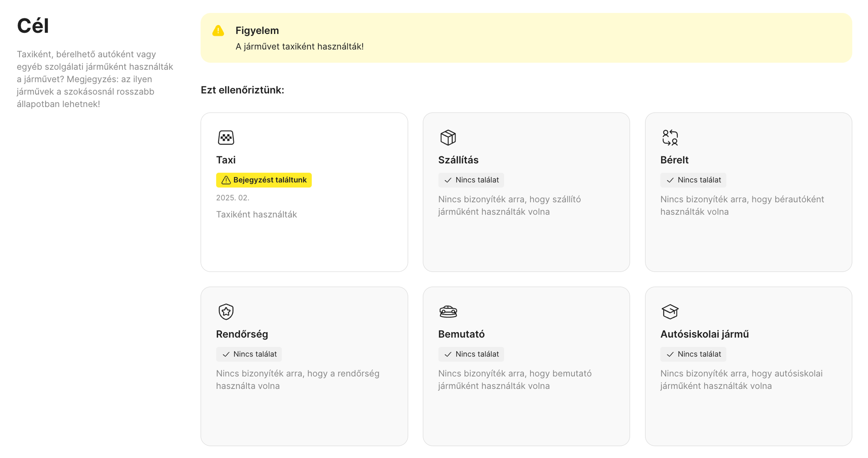The image size is (868, 458).
Task: Click Nincs találat badge under Bérelt
Action: click(693, 180)
